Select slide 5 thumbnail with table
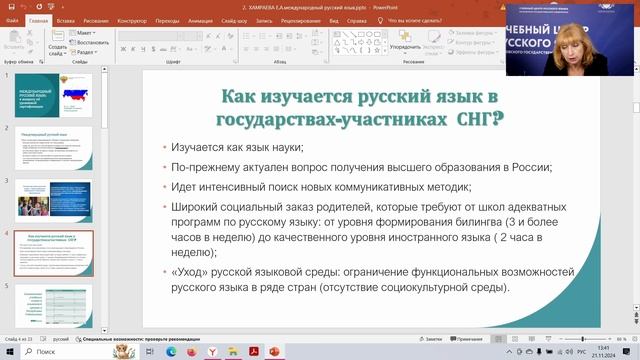Image resolution: width=640 pixels, height=360 pixels. (x=53, y=306)
